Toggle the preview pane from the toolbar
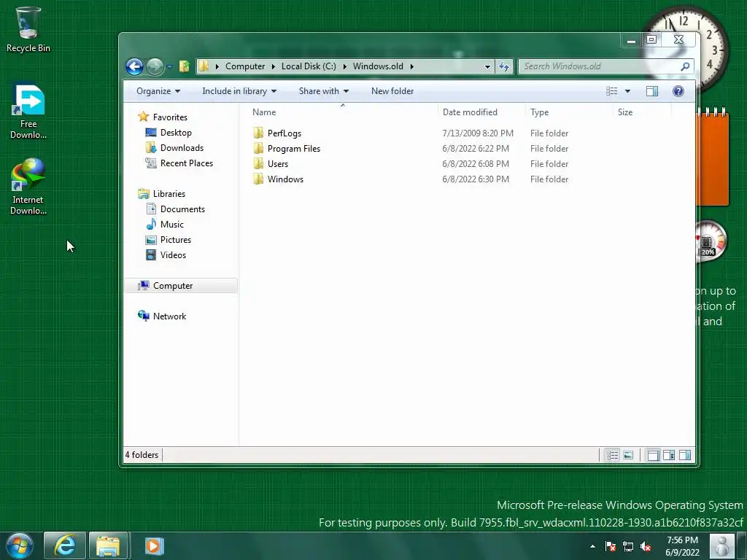Screen dimensions: 747x560 (652, 91)
